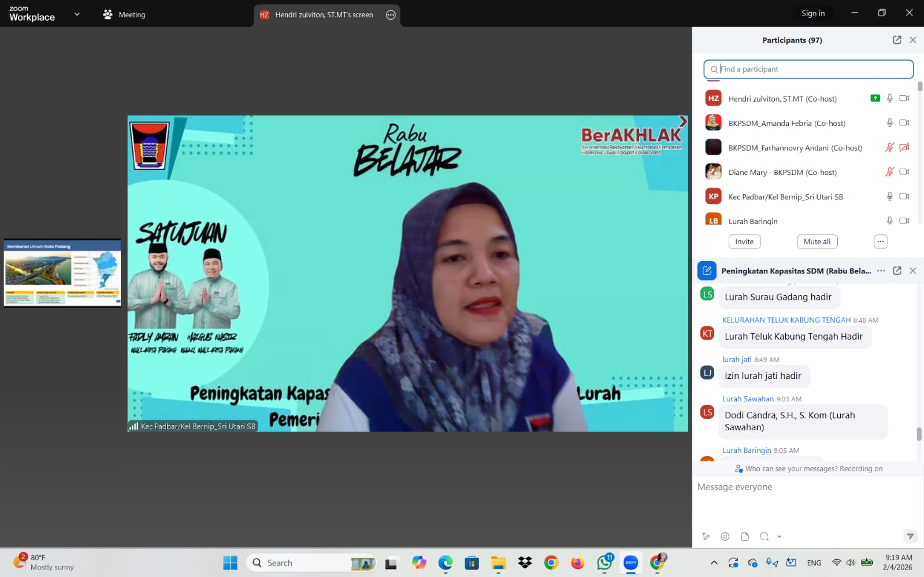Viewport: 924px width, 577px height.
Task: Toggle BKPSDM_Farhannovry Andani's crossed-out camera
Action: click(x=904, y=148)
